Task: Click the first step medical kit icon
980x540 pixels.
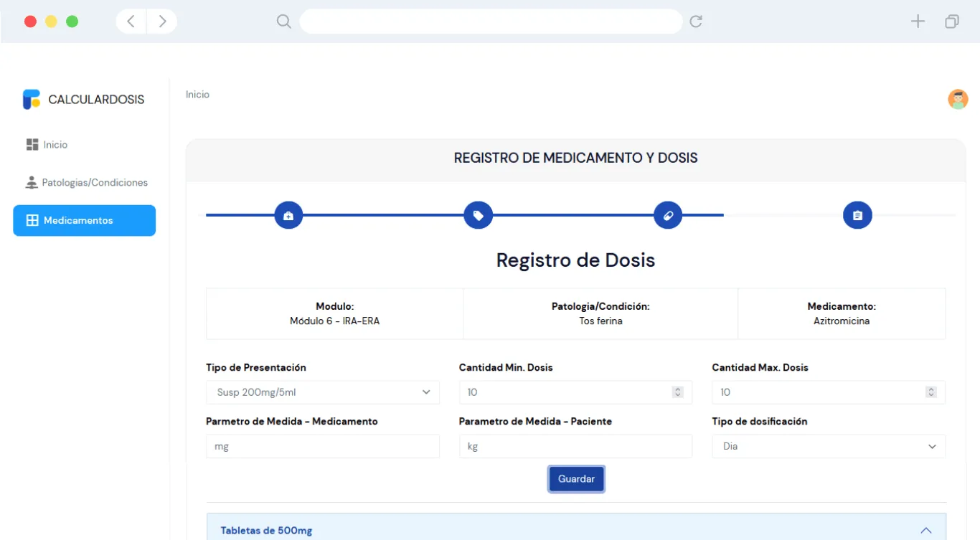Action: click(288, 215)
